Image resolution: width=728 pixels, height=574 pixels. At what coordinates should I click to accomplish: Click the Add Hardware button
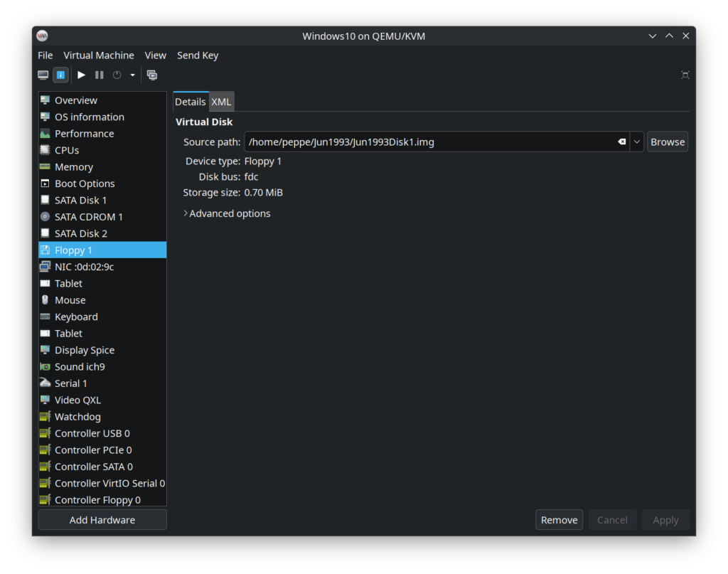click(x=102, y=519)
